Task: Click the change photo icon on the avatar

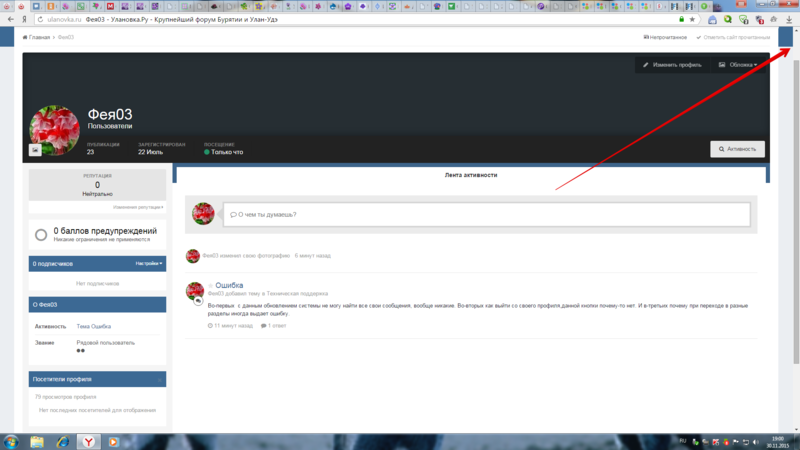Action: tap(35, 149)
